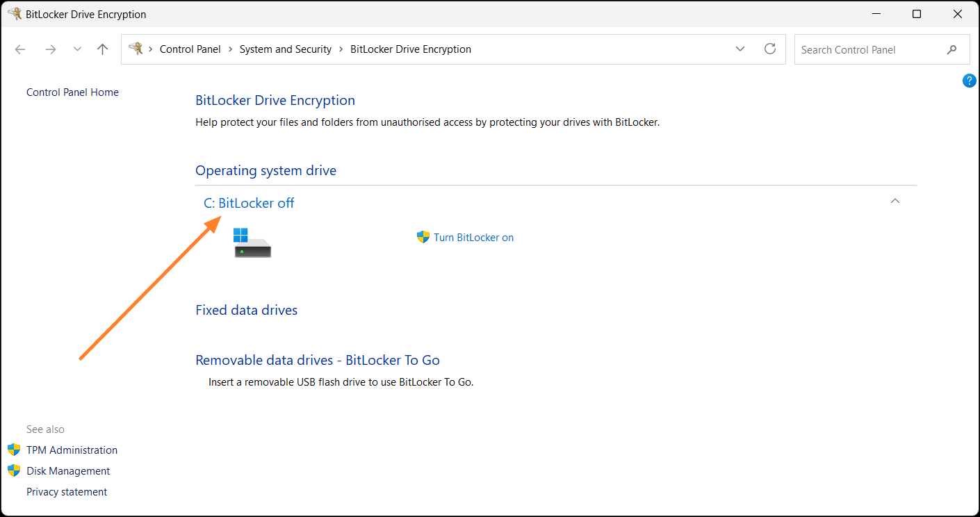
Task: Click the 'Fixed data drives' heading
Action: pyautogui.click(x=247, y=311)
